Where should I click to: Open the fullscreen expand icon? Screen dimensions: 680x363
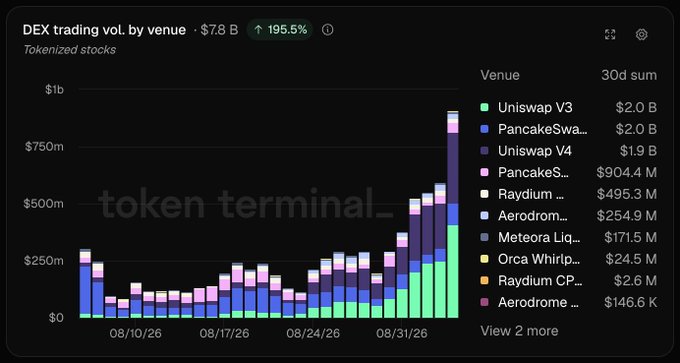coord(610,35)
